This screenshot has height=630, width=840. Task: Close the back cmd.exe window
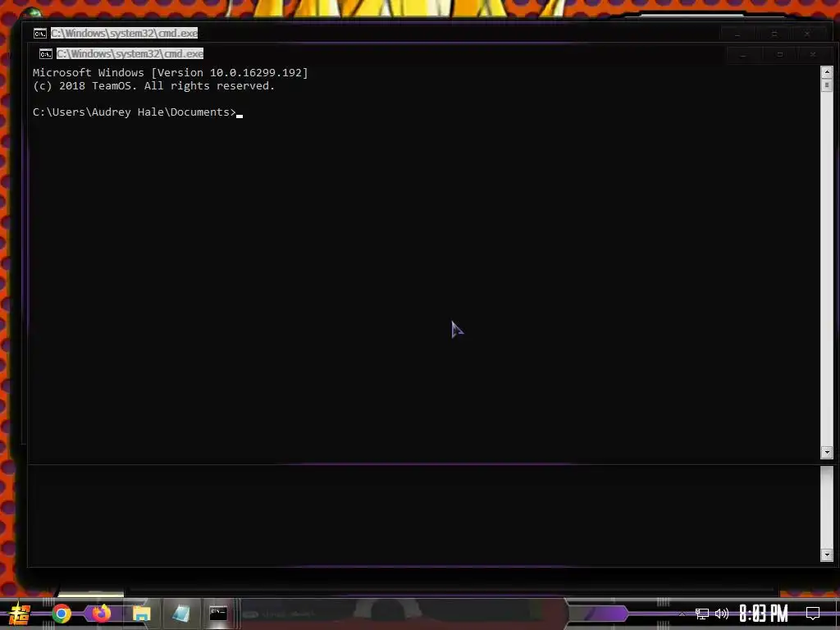click(x=807, y=34)
